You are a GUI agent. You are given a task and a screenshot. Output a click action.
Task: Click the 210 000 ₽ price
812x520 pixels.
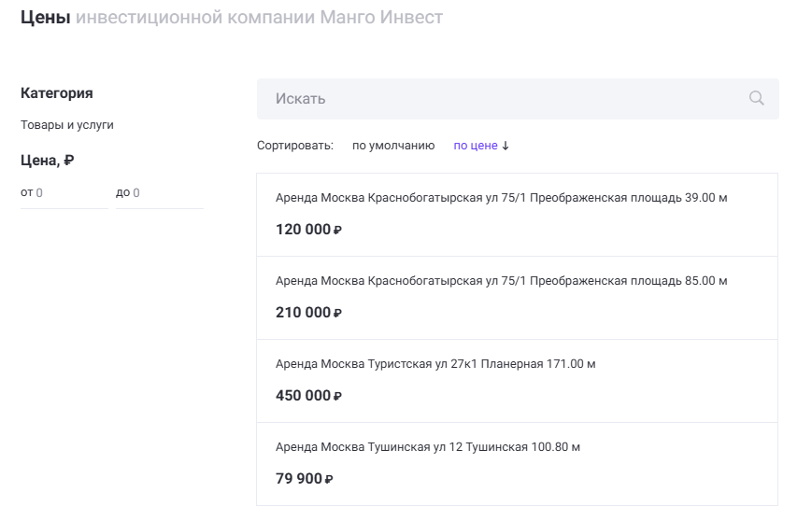(x=308, y=313)
